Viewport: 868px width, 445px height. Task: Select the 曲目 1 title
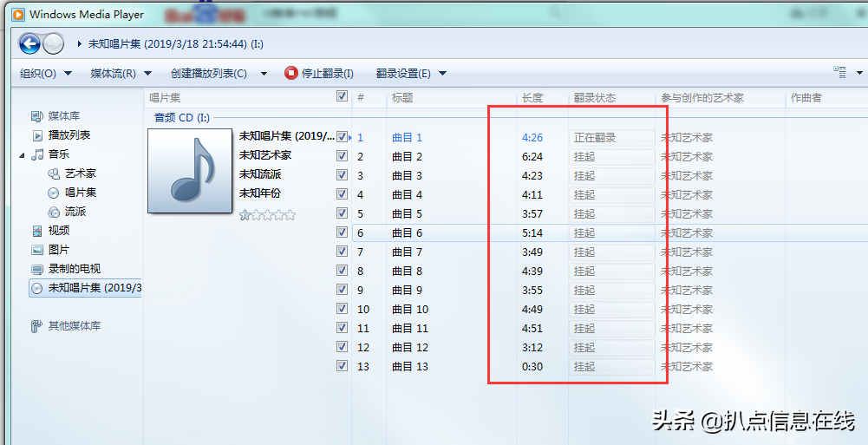pos(407,137)
